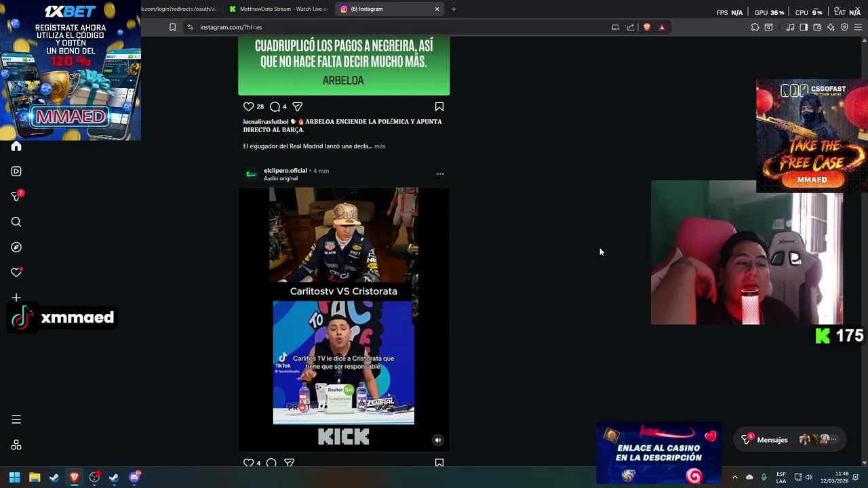Open Instagram direct messages in the sidebar
The image size is (868, 488).
[x=16, y=197]
